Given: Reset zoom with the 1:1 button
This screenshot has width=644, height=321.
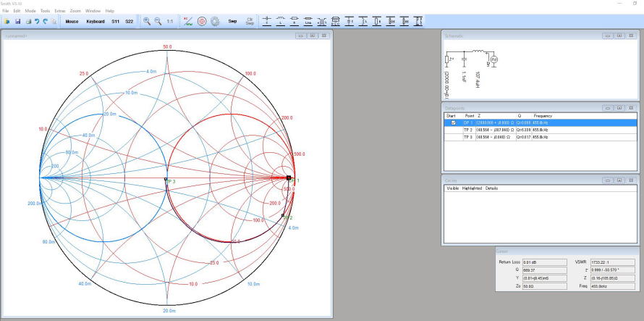Looking at the screenshot, I should (x=169, y=22).
